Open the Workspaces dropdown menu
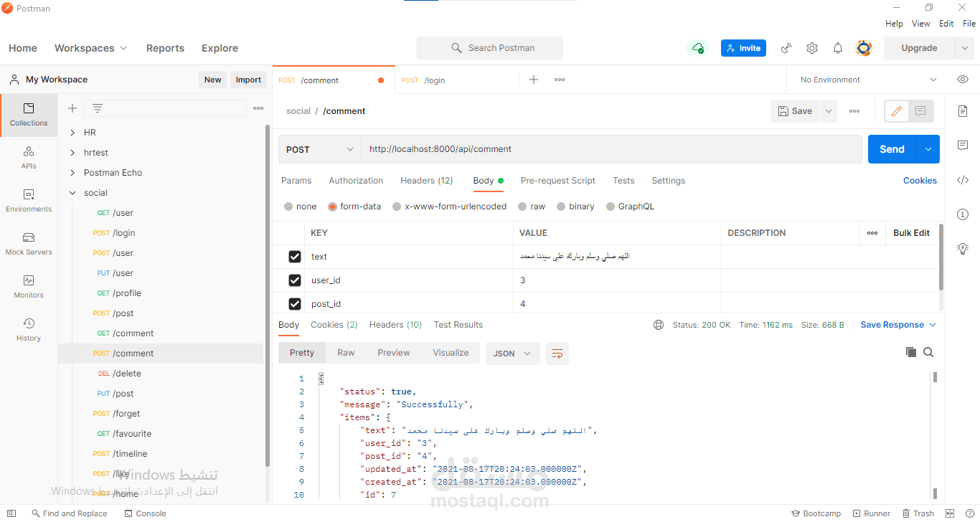The image size is (980, 522). [91, 48]
